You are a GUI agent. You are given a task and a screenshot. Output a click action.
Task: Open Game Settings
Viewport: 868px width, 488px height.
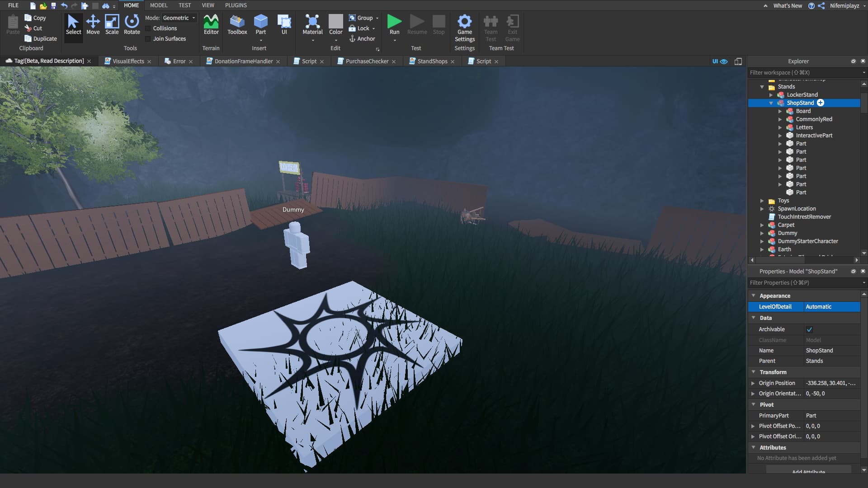point(464,28)
